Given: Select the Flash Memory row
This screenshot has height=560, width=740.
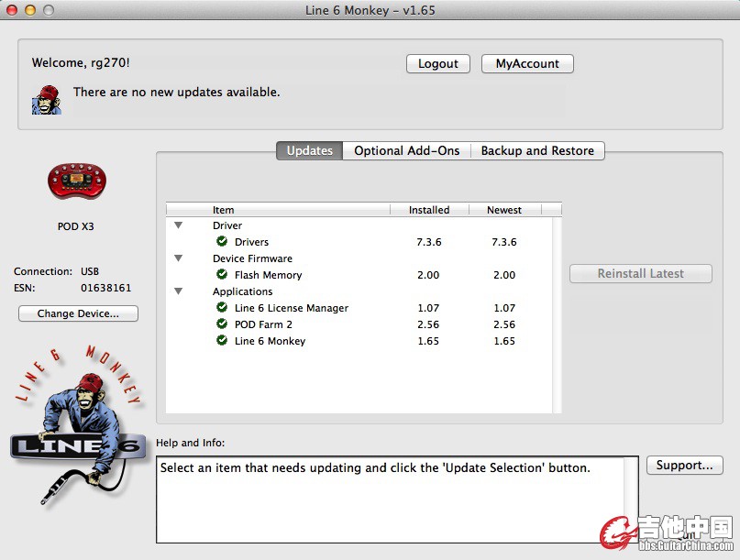Looking at the screenshot, I should click(359, 275).
